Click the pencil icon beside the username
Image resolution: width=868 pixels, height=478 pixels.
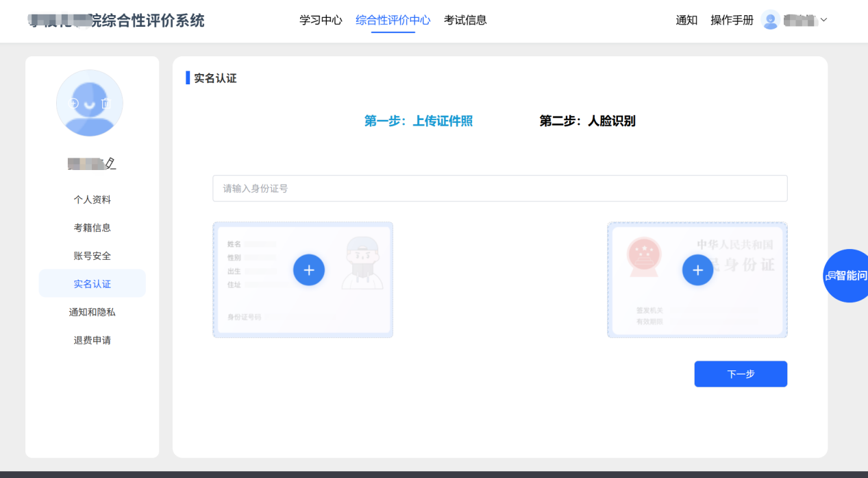[111, 163]
